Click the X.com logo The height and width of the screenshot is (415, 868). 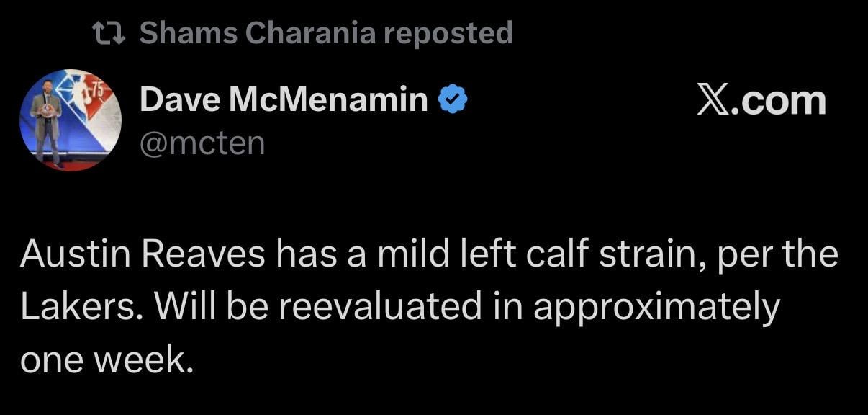pyautogui.click(x=761, y=99)
